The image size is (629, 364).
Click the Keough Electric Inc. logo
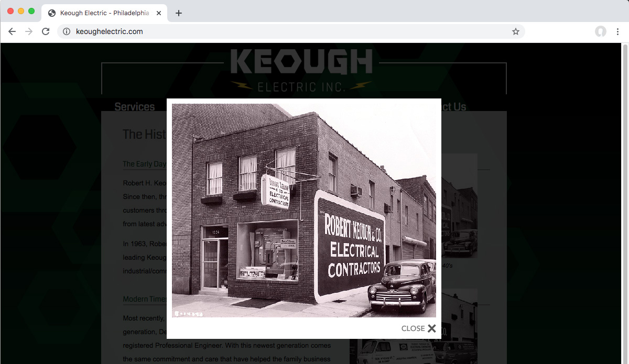tap(301, 71)
